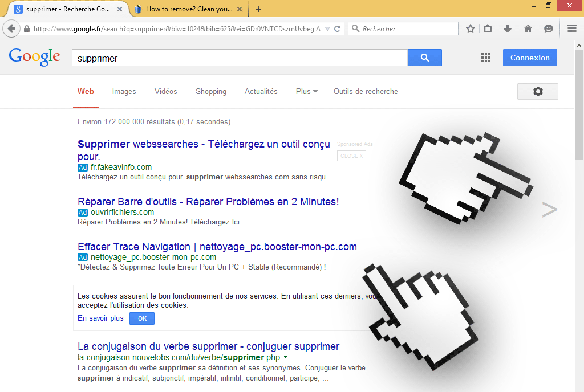
Task: Open Outils de recherche
Action: tap(366, 92)
